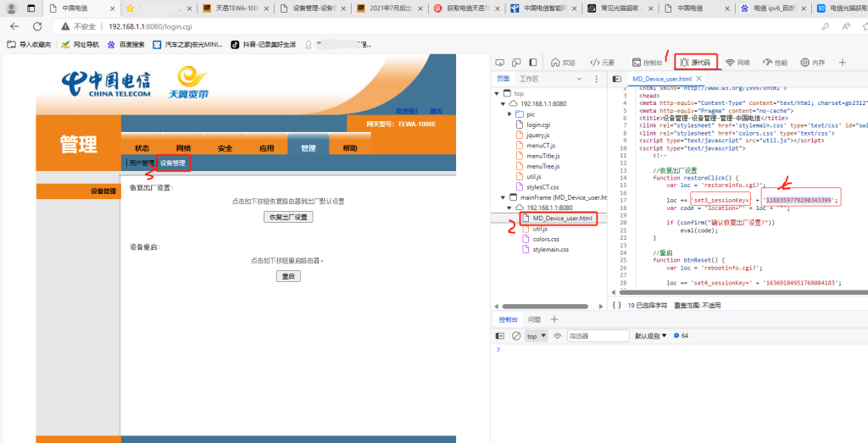
Task: Open the 元素 elements tab
Action: click(x=603, y=63)
